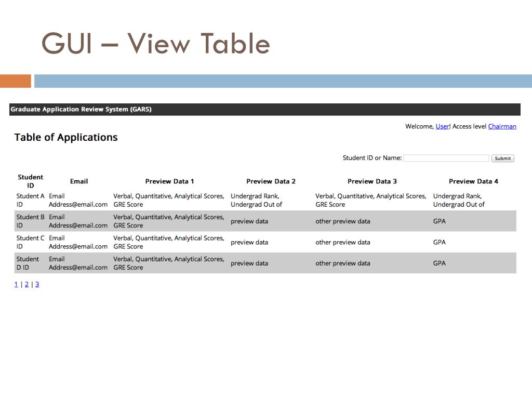Select the Student C ID cell
The height and width of the screenshot is (399, 532).
31,242
